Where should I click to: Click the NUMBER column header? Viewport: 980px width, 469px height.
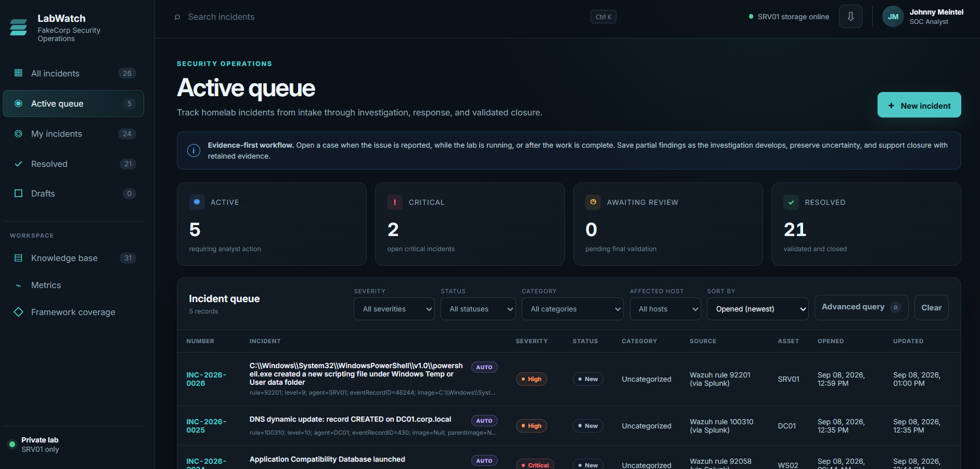200,341
